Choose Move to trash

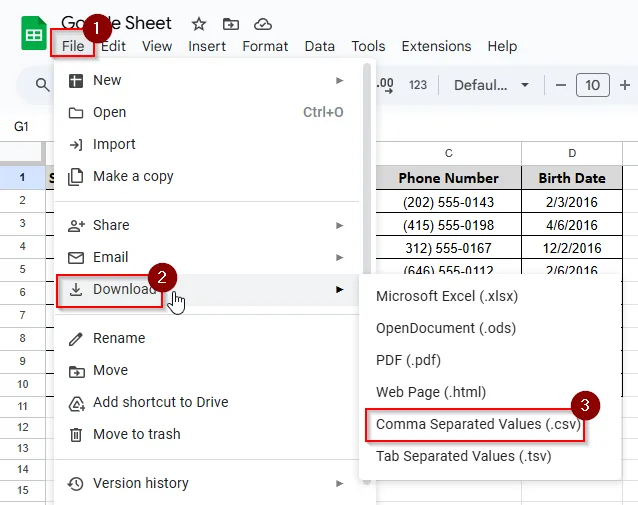[x=206, y=434]
